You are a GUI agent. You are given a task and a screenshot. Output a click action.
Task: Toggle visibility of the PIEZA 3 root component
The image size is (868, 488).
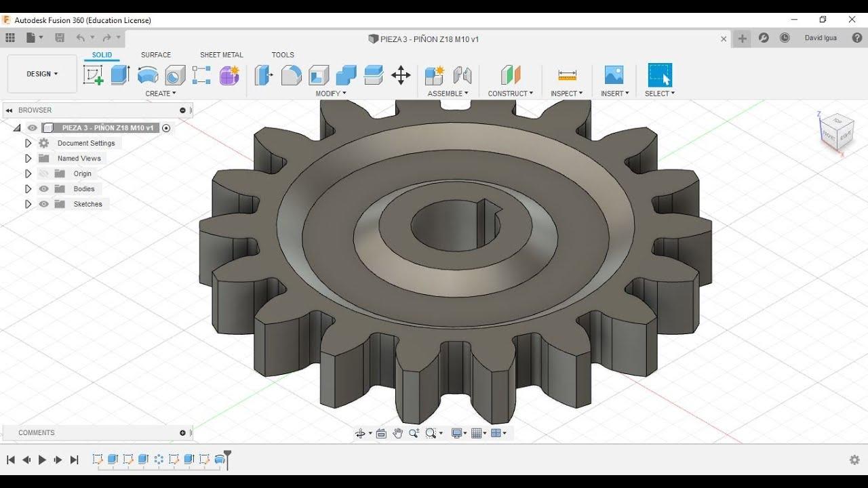click(32, 127)
